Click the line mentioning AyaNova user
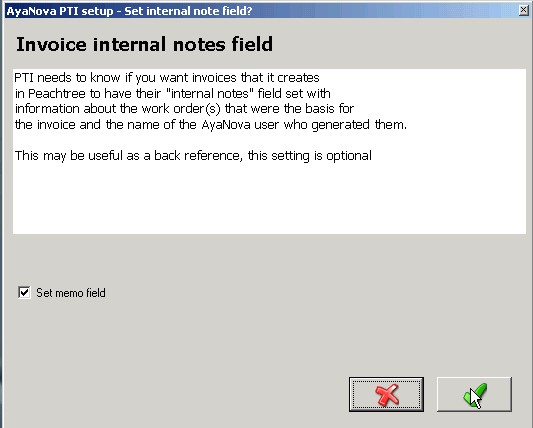The width and height of the screenshot is (533, 428). click(x=211, y=125)
